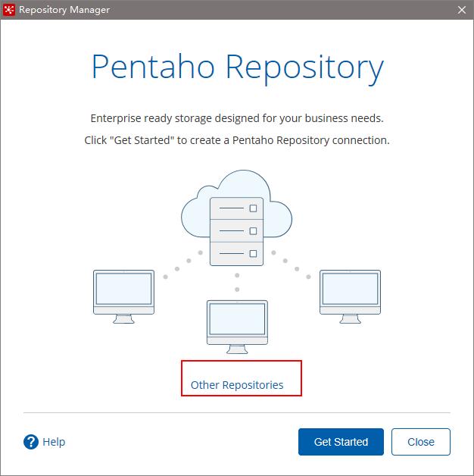
Task: Close the Repository Manager window with X
Action: [x=462, y=10]
